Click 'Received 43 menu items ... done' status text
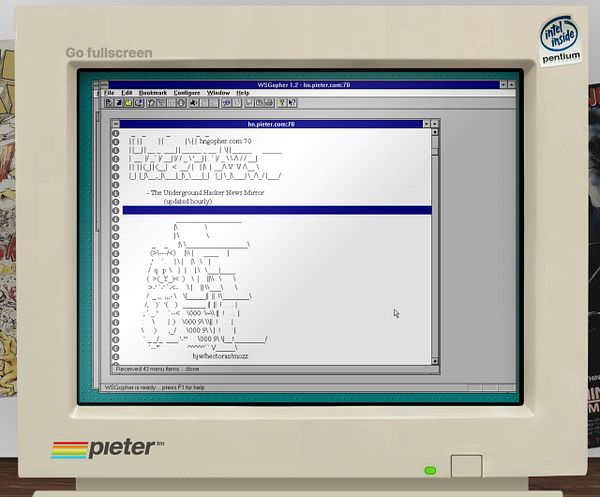The image size is (600, 497). 157,369
